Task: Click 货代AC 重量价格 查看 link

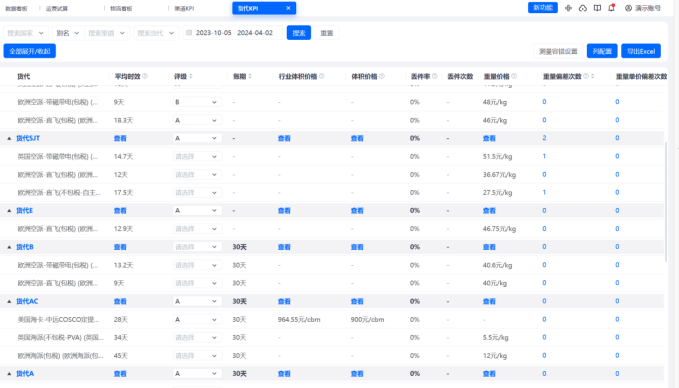Action: pos(489,301)
